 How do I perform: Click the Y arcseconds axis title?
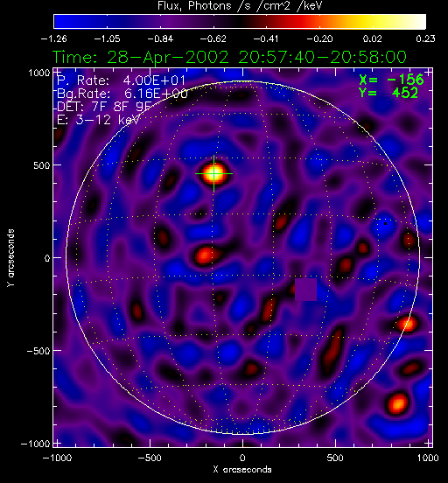pyautogui.click(x=10, y=258)
